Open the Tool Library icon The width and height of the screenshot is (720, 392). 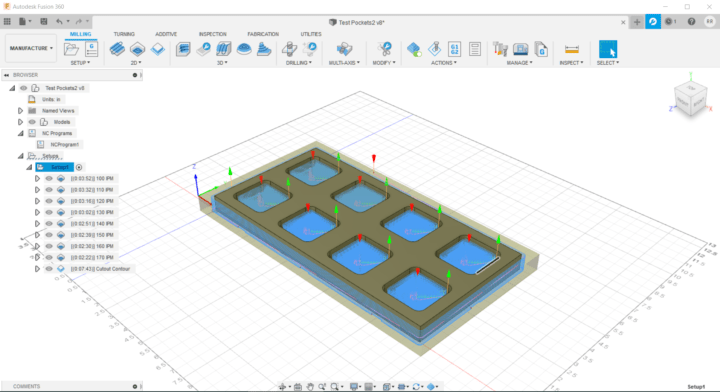click(500, 49)
